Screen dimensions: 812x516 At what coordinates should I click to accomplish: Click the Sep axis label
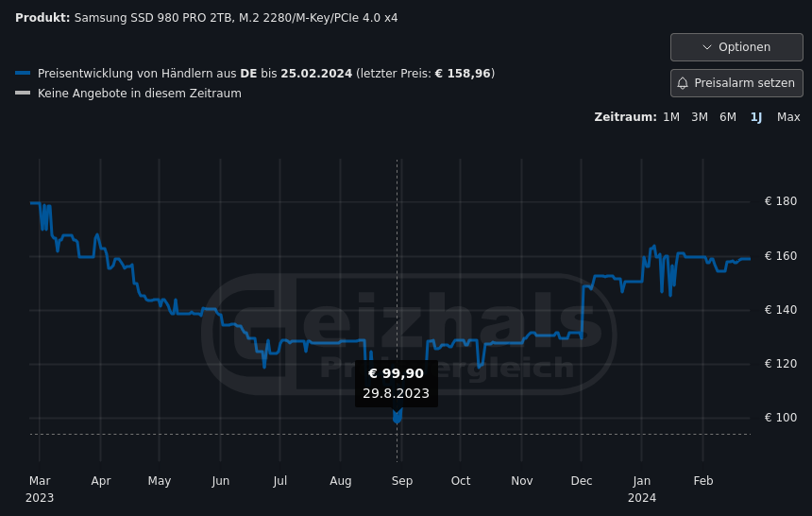pos(402,481)
